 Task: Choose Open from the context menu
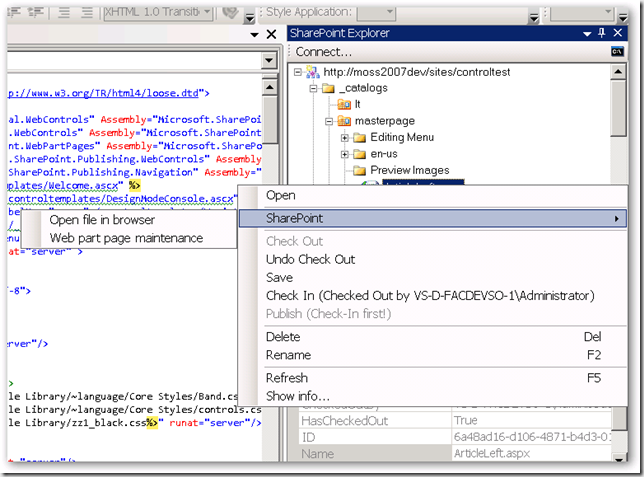(x=433, y=196)
